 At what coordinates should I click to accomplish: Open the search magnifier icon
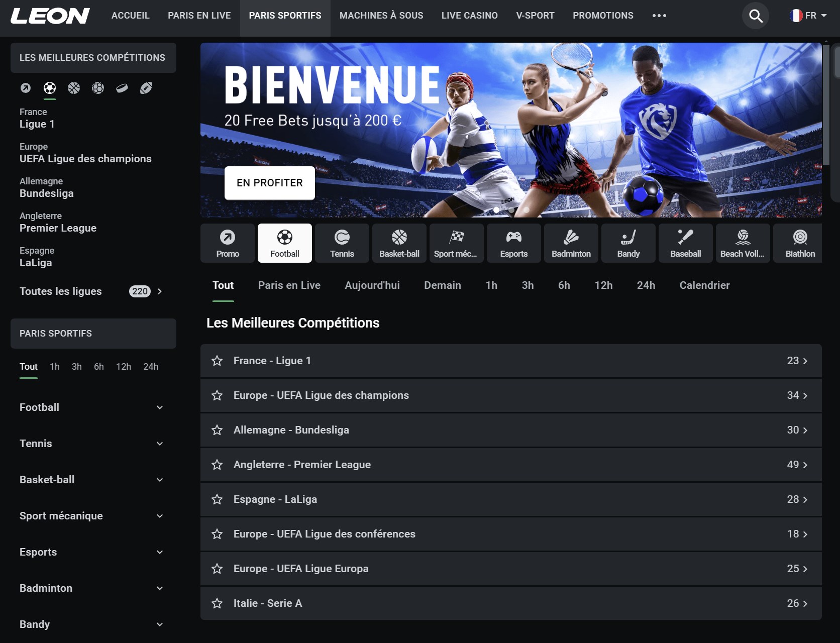(x=756, y=16)
